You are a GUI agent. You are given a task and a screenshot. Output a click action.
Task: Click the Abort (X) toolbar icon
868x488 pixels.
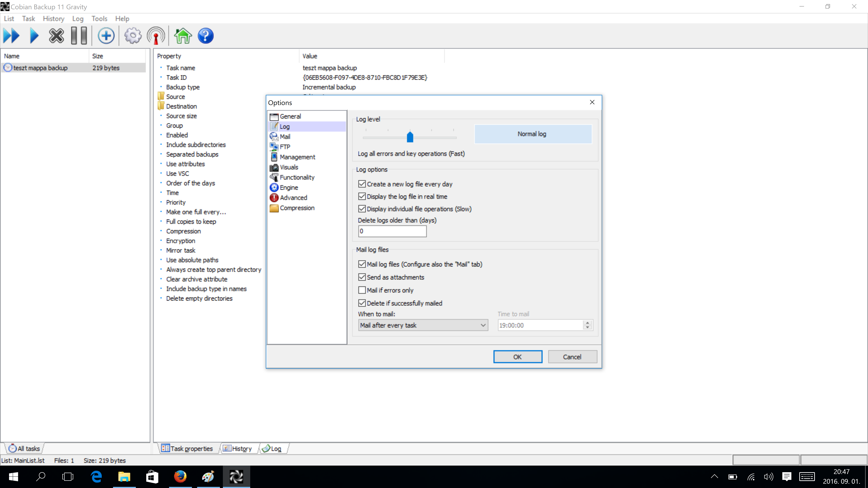(x=56, y=36)
